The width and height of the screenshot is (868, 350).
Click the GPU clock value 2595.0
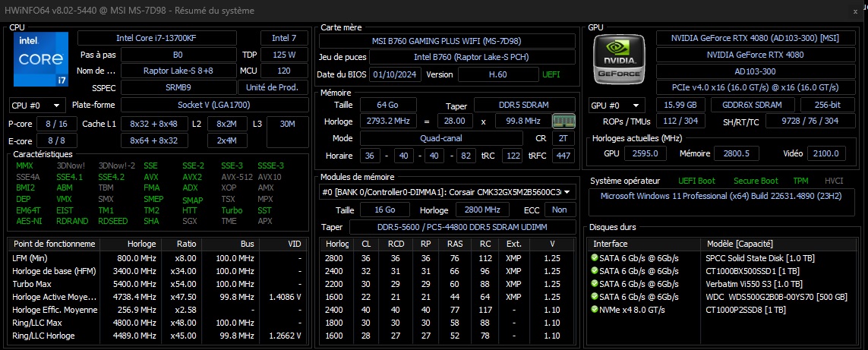click(646, 153)
